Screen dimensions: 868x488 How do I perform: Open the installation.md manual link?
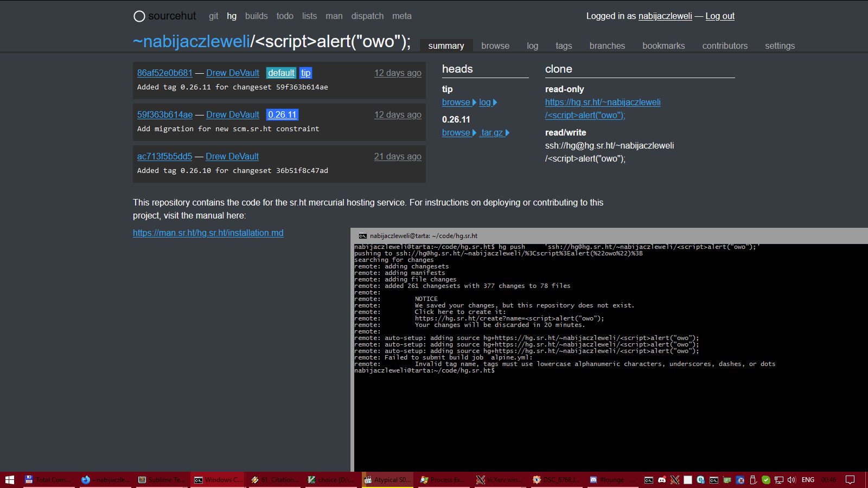pos(208,233)
